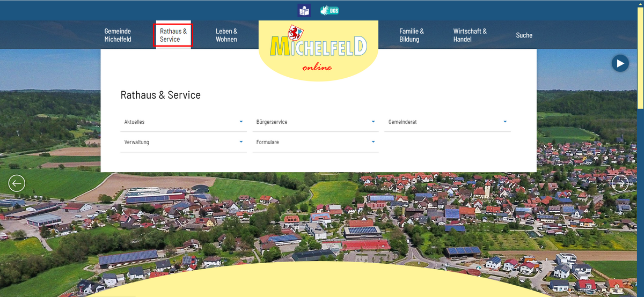Expand the Bürgerservice dropdown
Viewport: 644px width, 297px height.
(316, 122)
